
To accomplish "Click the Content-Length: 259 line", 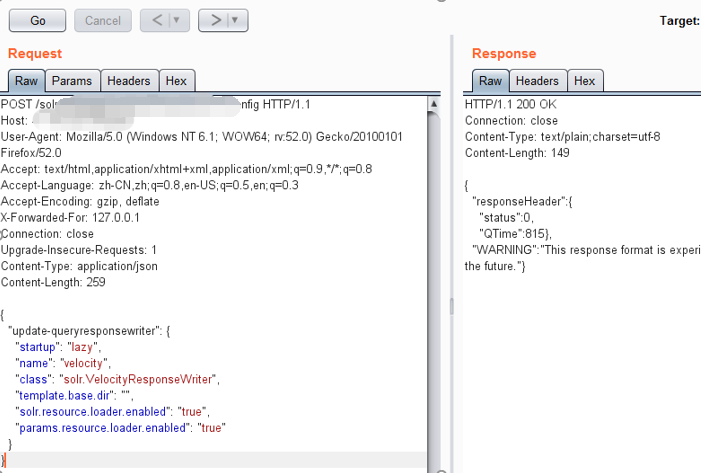I will [x=53, y=282].
